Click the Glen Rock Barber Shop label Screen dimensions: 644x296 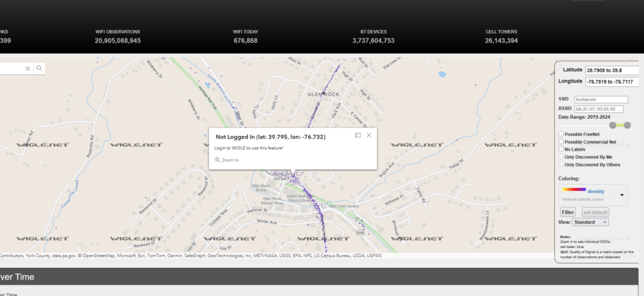[273, 201]
